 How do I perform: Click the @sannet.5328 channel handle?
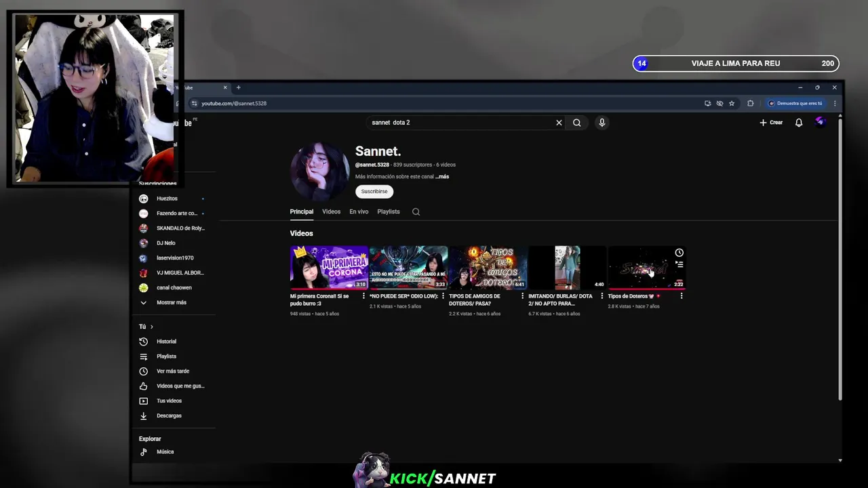click(372, 165)
